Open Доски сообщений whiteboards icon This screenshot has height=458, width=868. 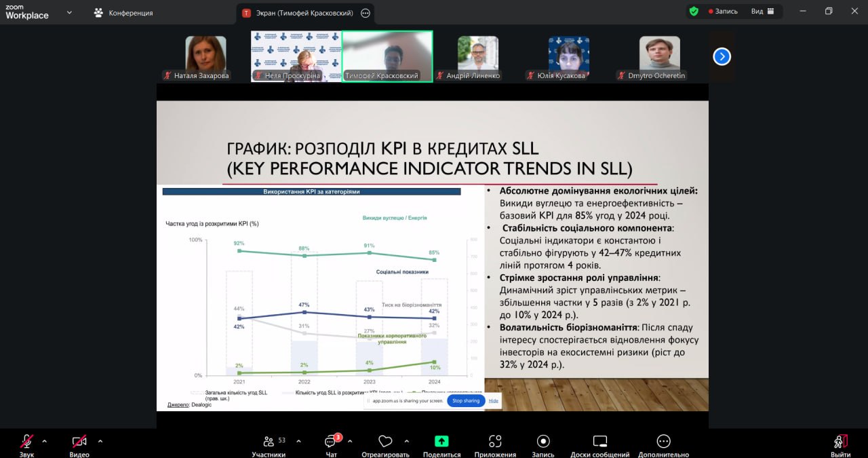coord(599,442)
